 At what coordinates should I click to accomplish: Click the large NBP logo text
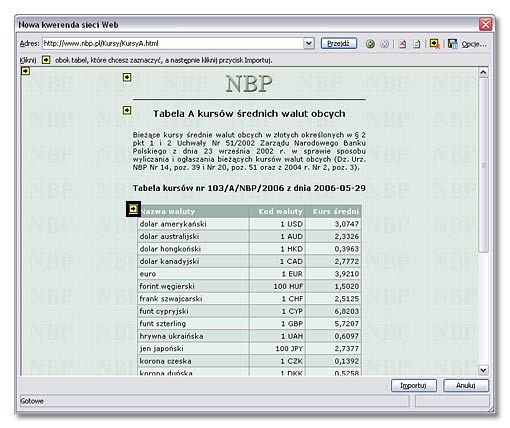[249, 84]
